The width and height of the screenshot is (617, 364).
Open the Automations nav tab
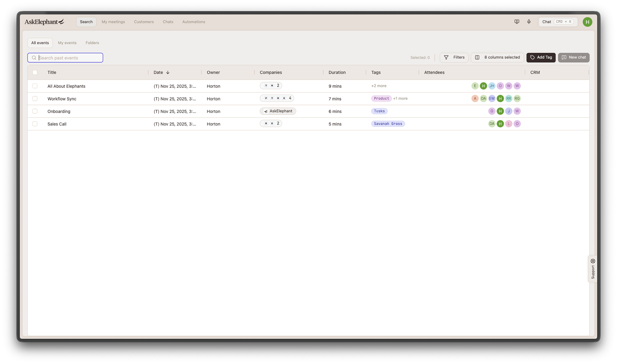[x=194, y=22]
